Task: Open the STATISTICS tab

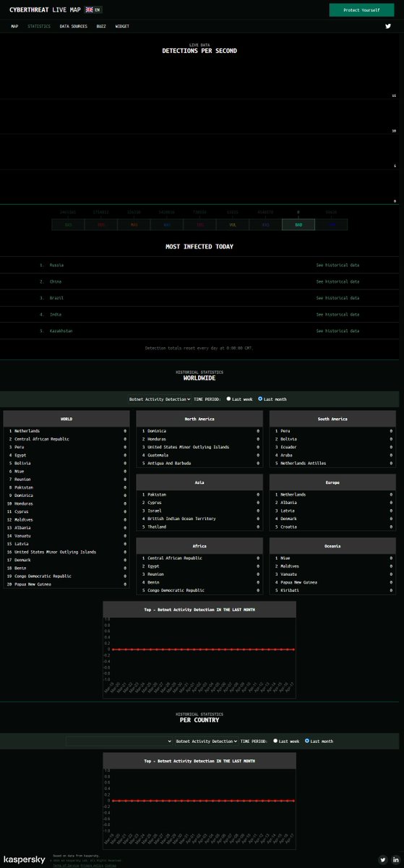Action: 39,26
